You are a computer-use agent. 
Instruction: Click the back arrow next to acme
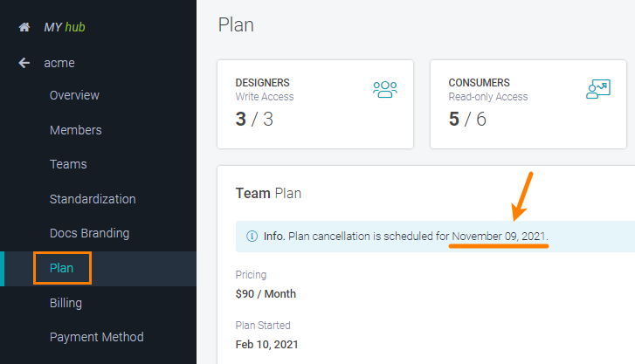point(24,63)
